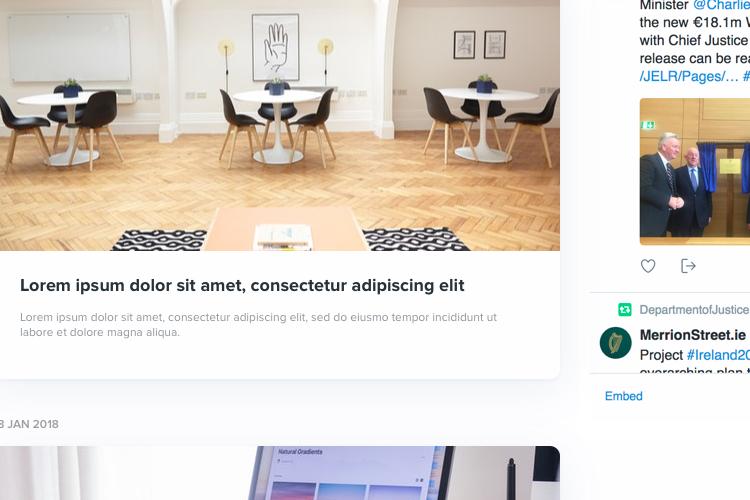750x500 pixels.
Task: Open the tweet photo of two men
Action: (695, 172)
